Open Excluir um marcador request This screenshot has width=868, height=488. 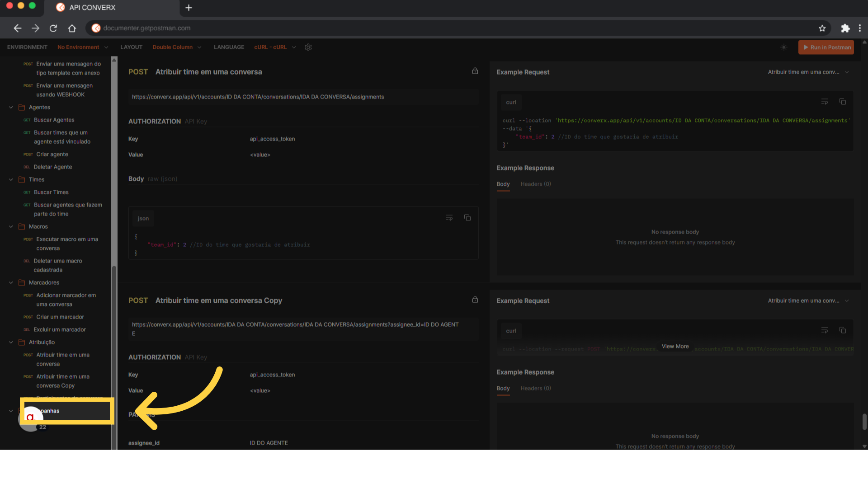click(x=59, y=329)
